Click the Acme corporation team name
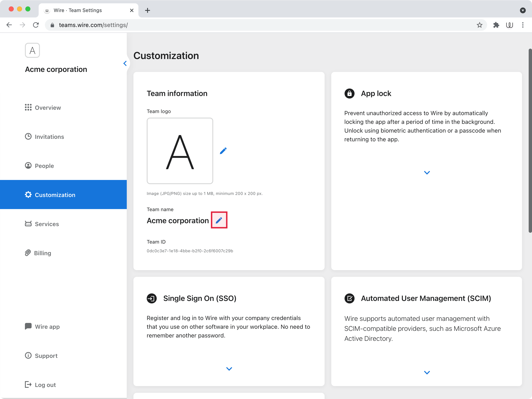532x399 pixels. pos(178,220)
